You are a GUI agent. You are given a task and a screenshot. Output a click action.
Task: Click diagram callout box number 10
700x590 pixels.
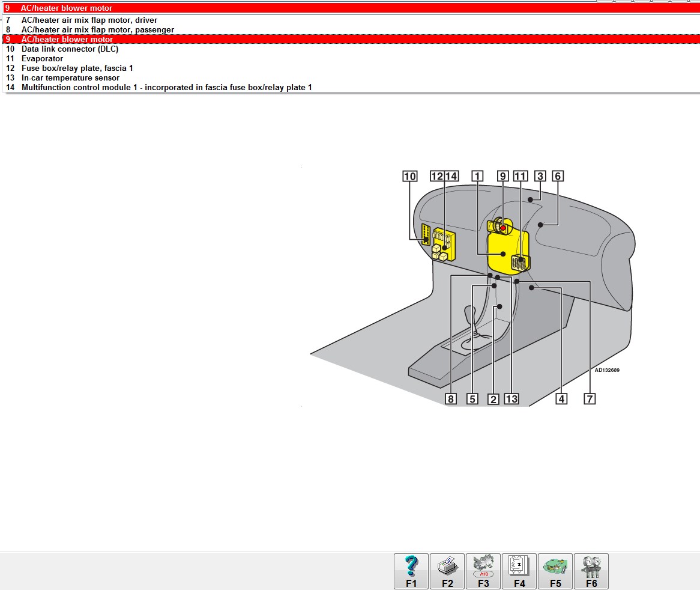410,177
